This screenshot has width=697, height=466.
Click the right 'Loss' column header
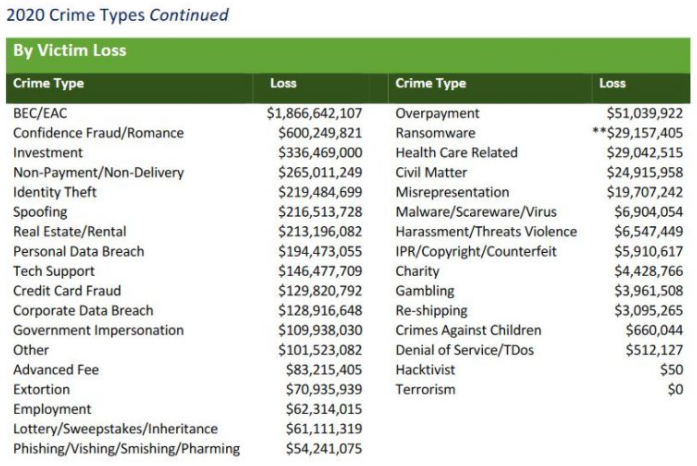pos(612,83)
